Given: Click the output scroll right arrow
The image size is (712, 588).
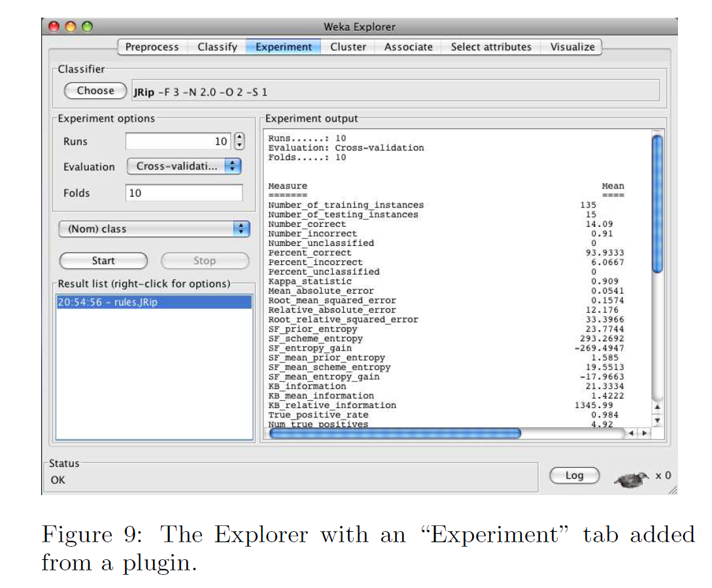Looking at the screenshot, I should point(644,434).
